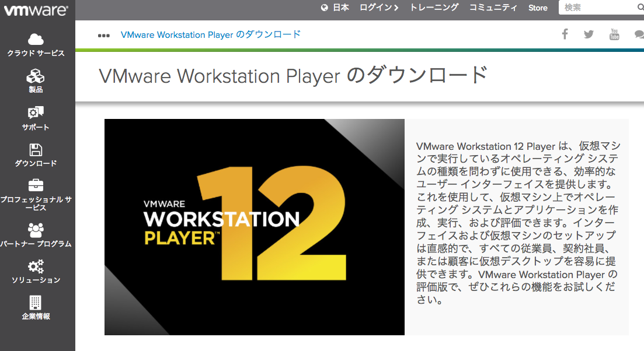The height and width of the screenshot is (351, 644).
Task: Click the Workstation Player 12 banner image
Action: pyautogui.click(x=254, y=227)
